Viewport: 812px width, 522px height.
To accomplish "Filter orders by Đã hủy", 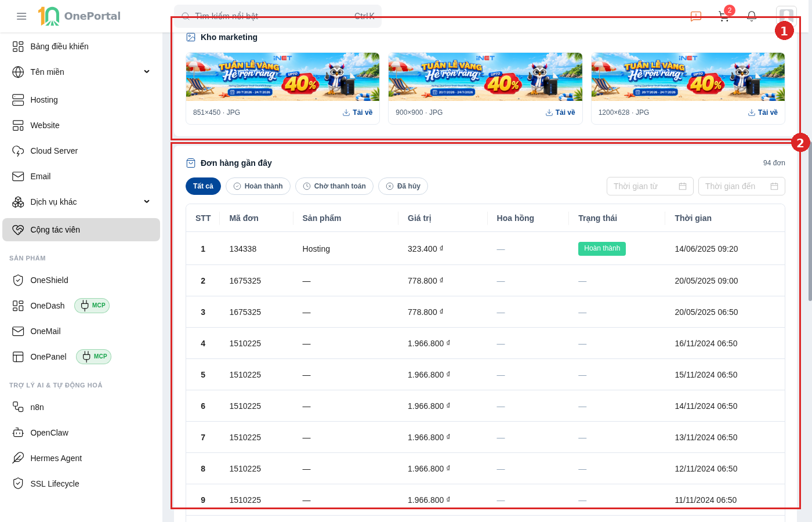I will (x=403, y=186).
